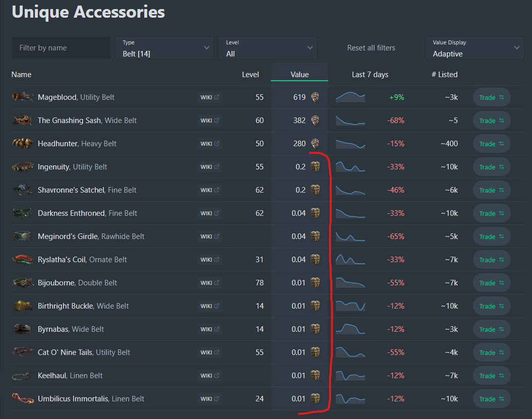Click the Umbilicus Immortalis item icon
The width and height of the screenshot is (532, 419).
[23, 399]
